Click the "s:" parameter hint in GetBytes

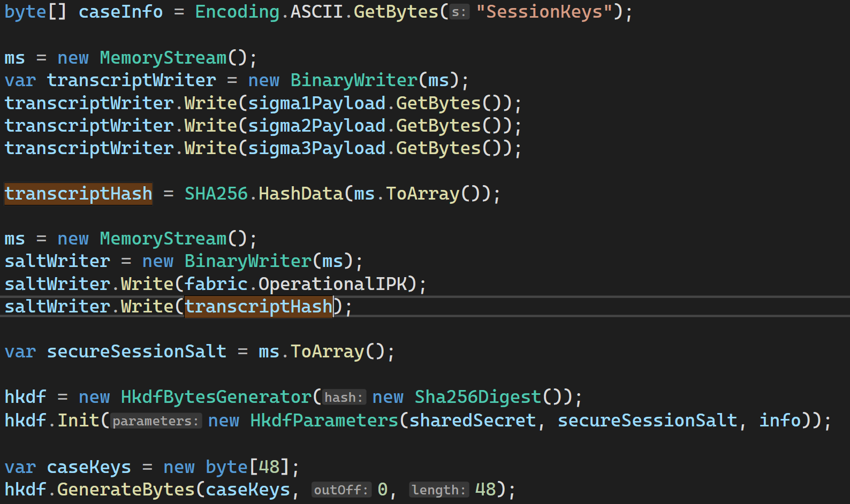point(459,12)
